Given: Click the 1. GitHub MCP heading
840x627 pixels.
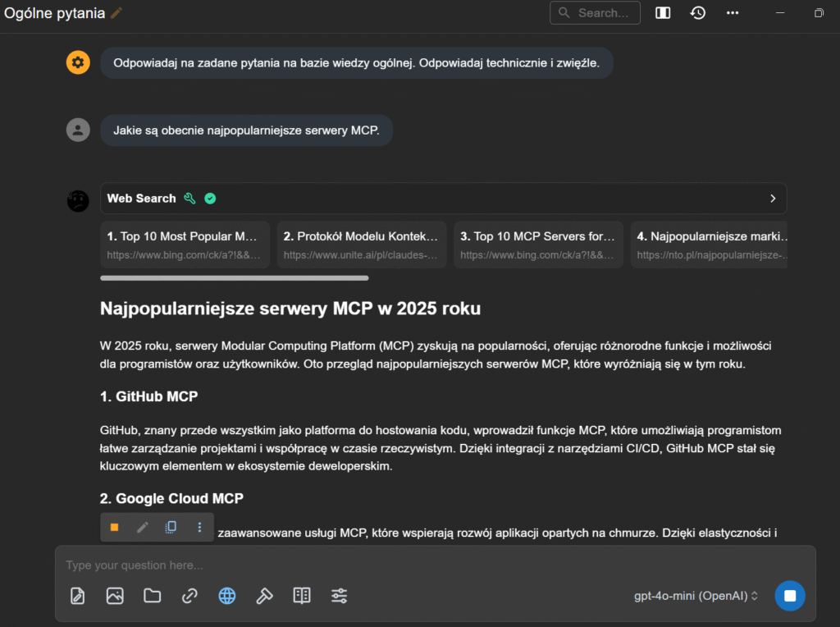Looking at the screenshot, I should tap(149, 396).
